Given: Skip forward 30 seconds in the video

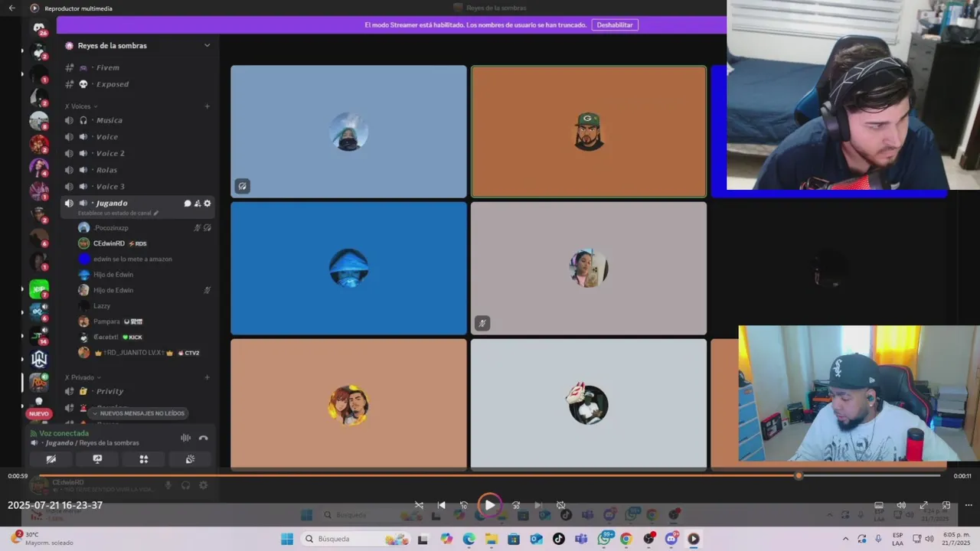Looking at the screenshot, I should point(516,505).
